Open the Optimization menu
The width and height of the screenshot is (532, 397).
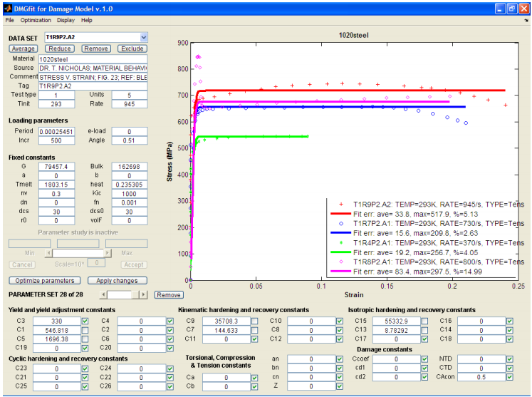36,21
